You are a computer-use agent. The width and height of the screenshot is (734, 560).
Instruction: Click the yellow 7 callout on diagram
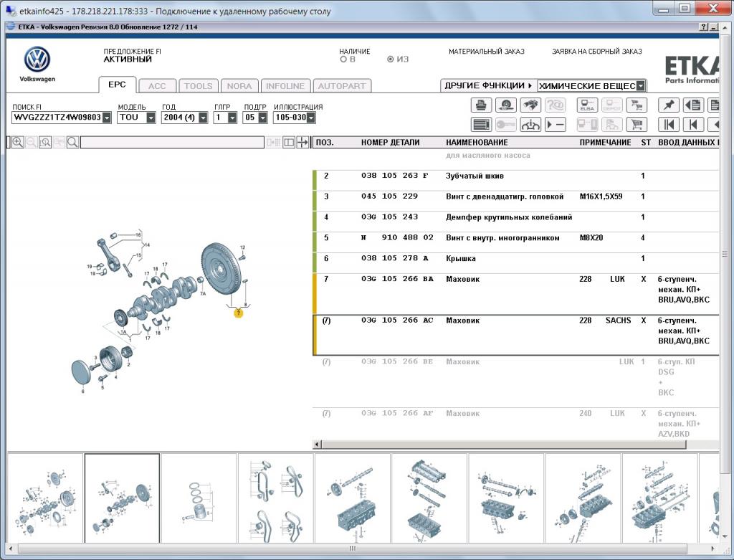coord(239,313)
